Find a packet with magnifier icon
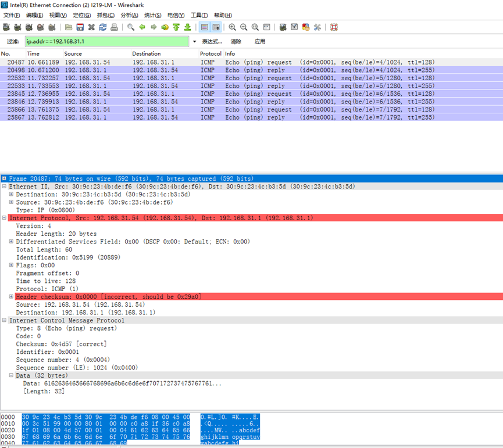The width and height of the screenshot is (503, 448). 131,27
